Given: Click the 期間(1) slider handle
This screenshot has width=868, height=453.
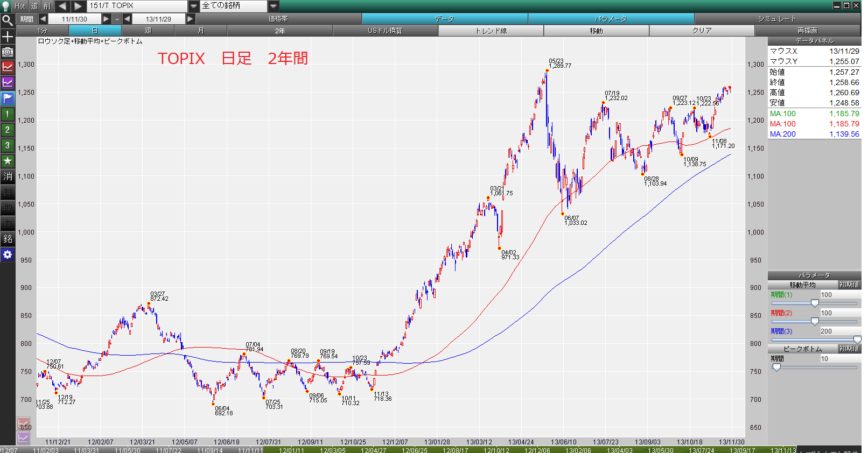Looking at the screenshot, I should [x=815, y=303].
